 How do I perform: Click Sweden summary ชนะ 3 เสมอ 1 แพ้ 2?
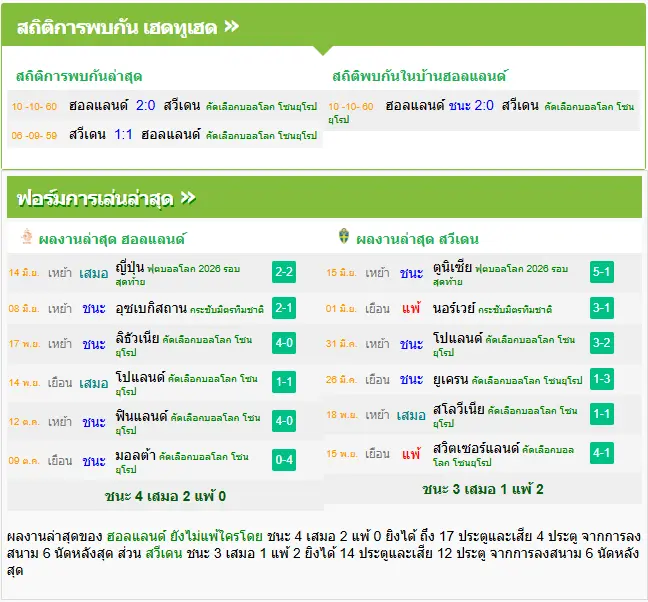click(483, 489)
